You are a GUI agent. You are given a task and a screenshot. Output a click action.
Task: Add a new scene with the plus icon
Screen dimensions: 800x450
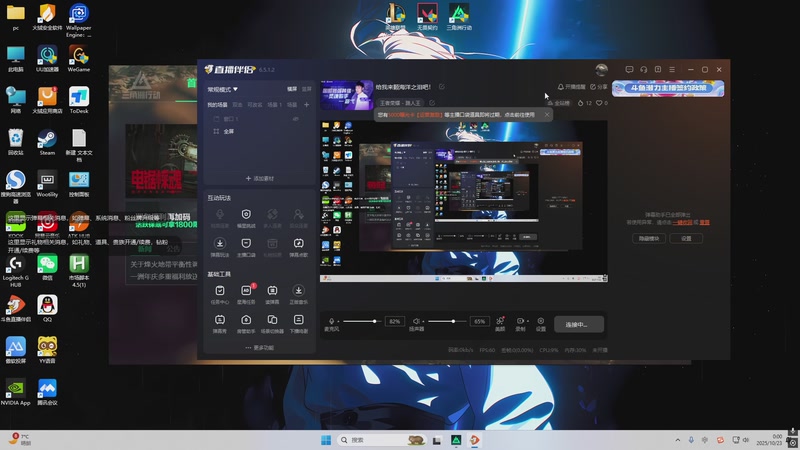[x=306, y=105]
